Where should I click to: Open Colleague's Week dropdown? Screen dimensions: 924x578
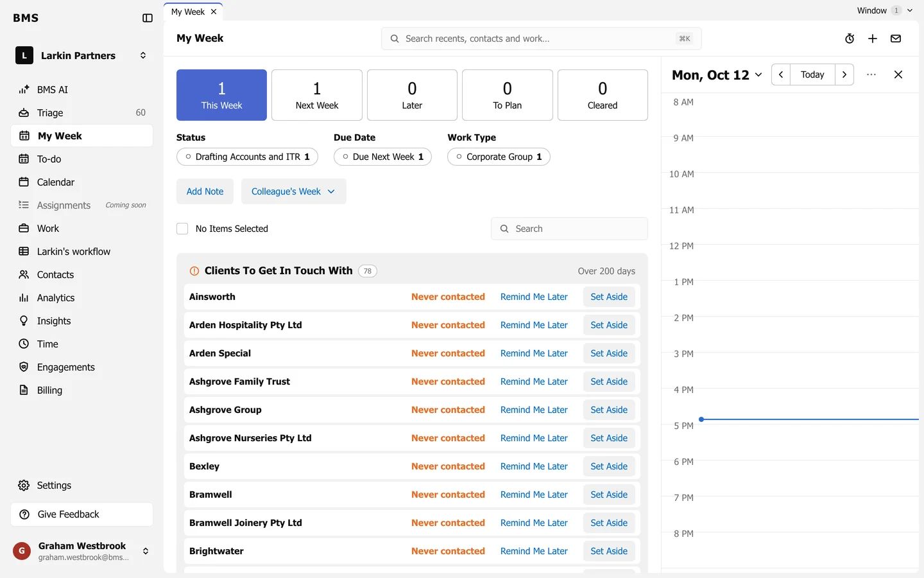pos(293,191)
